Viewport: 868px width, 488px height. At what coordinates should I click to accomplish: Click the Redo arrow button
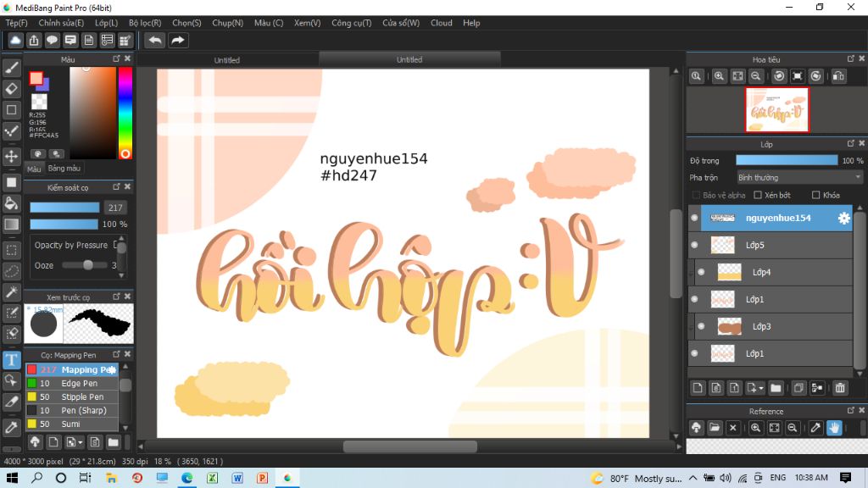pyautogui.click(x=178, y=40)
